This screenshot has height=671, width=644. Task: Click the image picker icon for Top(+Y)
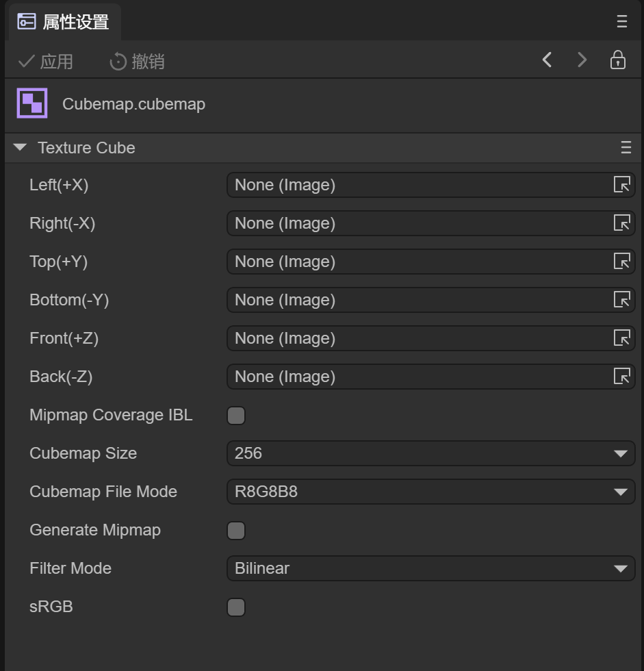pyautogui.click(x=621, y=262)
